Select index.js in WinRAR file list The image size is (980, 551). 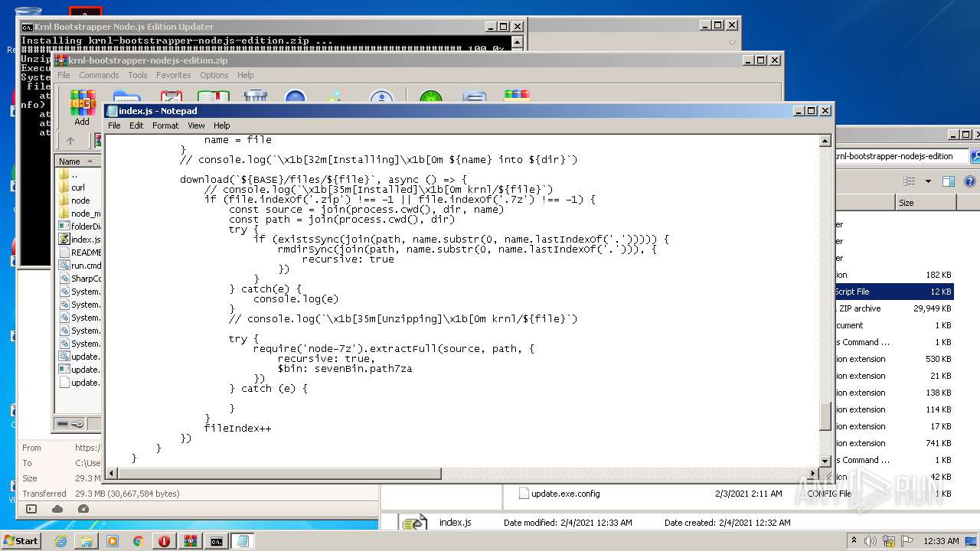79,240
